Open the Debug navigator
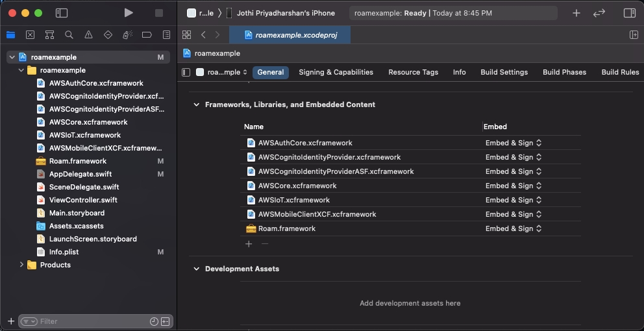Screen dimensions: 644x331 point(127,35)
